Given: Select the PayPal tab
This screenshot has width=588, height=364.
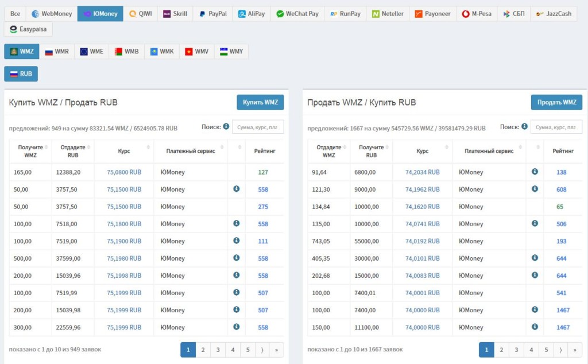Looking at the screenshot, I should pos(212,14).
